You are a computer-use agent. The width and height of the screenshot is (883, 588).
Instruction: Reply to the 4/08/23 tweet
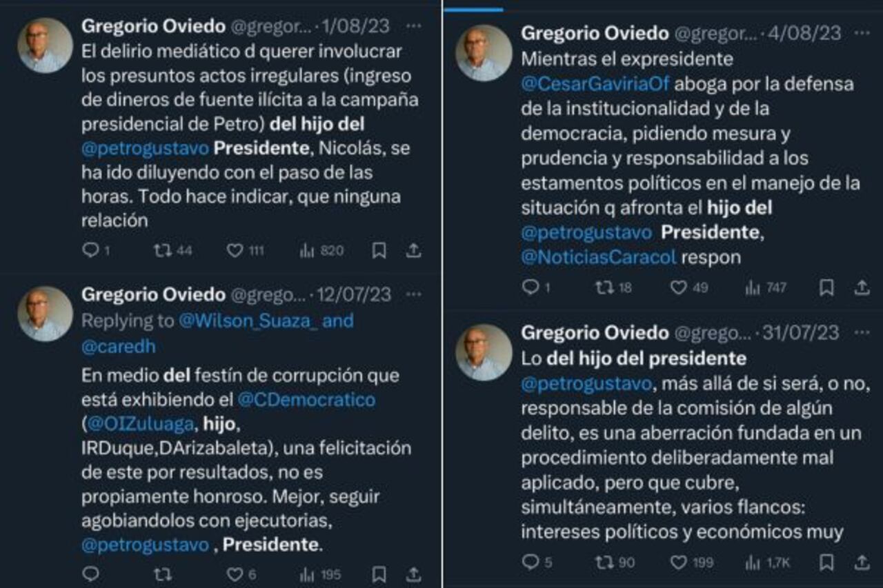pos(533,289)
